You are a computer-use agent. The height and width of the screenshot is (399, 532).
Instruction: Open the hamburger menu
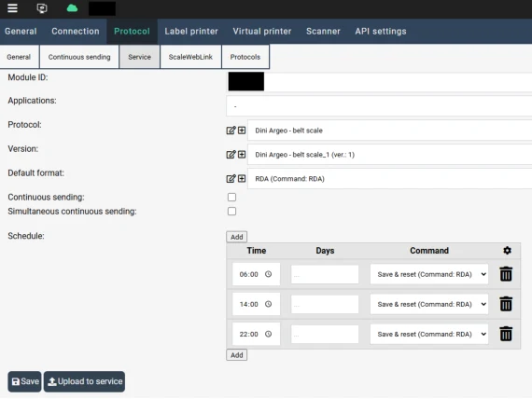tap(12, 7)
